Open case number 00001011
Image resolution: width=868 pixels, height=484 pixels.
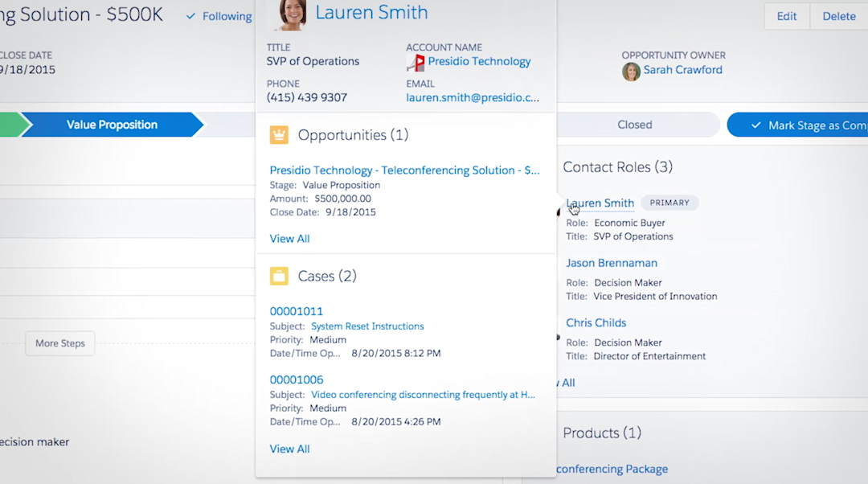tap(296, 311)
